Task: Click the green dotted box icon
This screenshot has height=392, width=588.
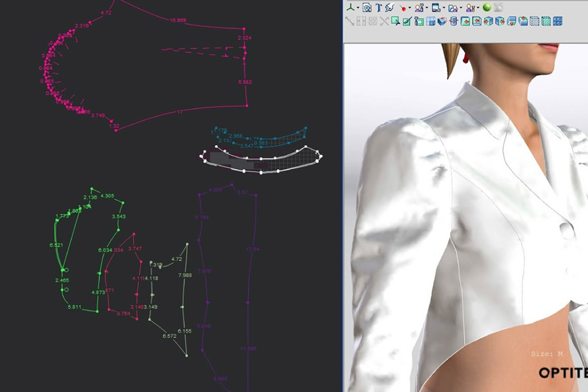Action: 547,21
